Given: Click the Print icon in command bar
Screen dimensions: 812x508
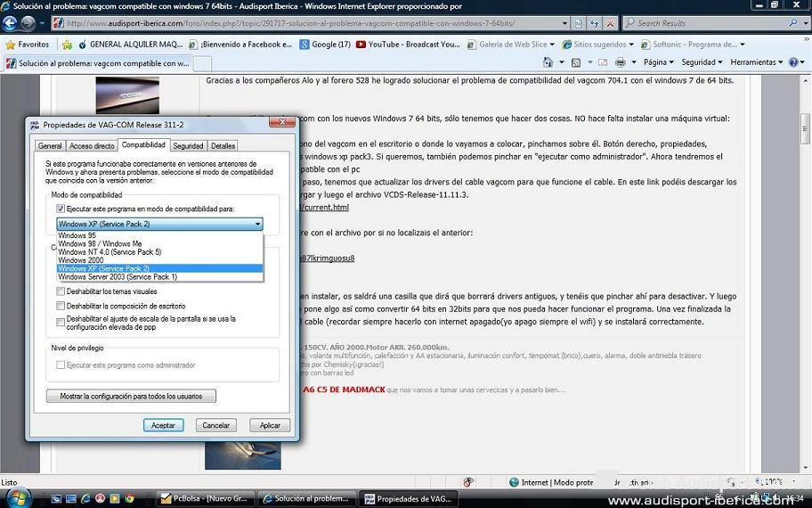Looking at the screenshot, I should (x=620, y=62).
